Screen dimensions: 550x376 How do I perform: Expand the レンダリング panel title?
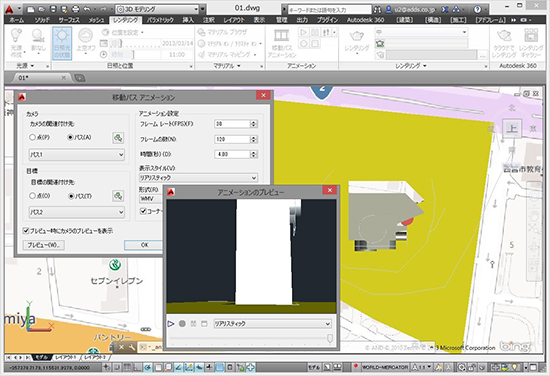tap(411, 66)
